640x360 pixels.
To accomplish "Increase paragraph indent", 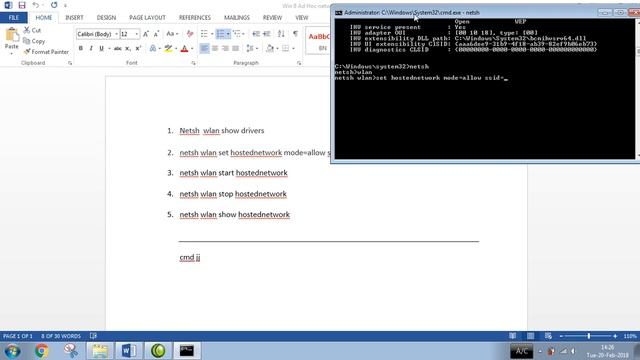I will [267, 34].
